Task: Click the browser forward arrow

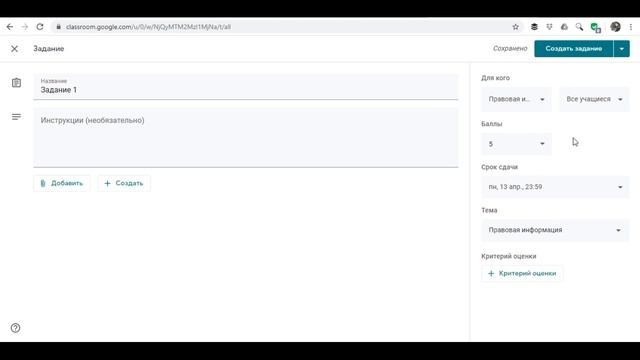Action: click(x=24, y=27)
